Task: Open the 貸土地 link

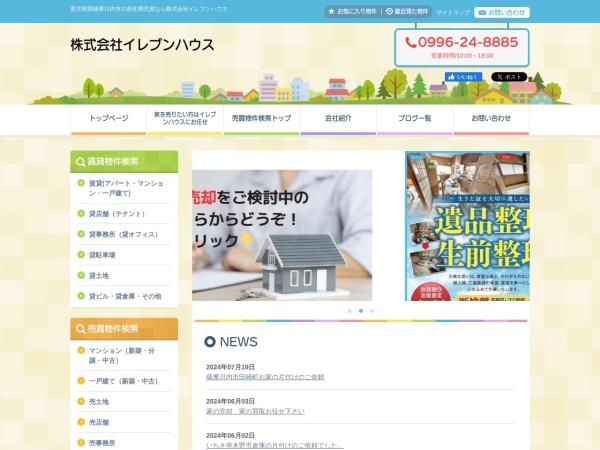Action: [99, 276]
